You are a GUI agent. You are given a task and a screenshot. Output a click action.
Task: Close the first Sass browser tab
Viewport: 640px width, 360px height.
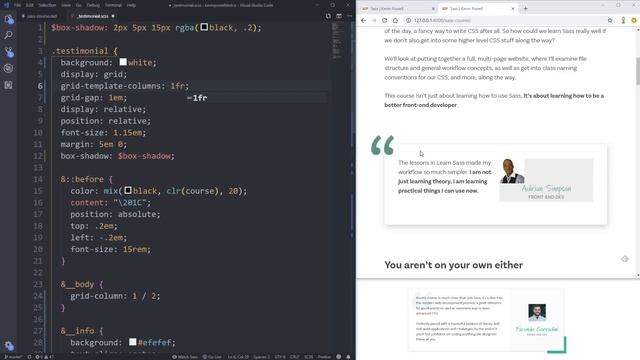pyautogui.click(x=433, y=9)
